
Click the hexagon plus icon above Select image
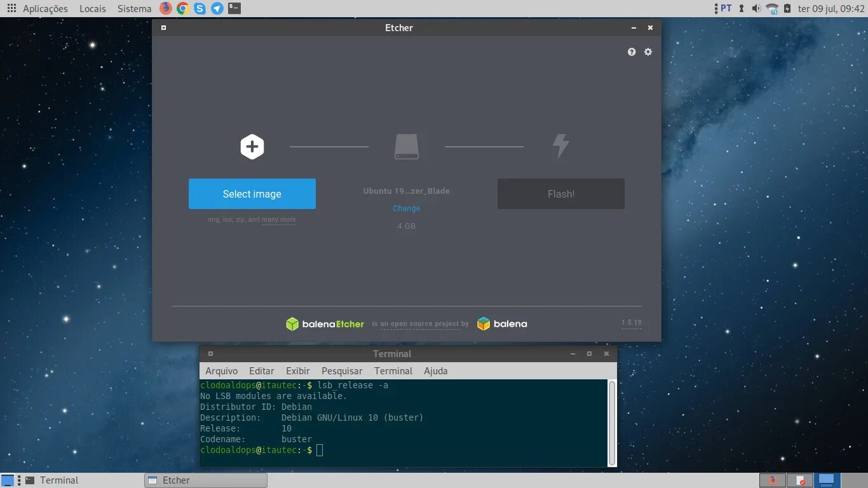[x=252, y=147]
